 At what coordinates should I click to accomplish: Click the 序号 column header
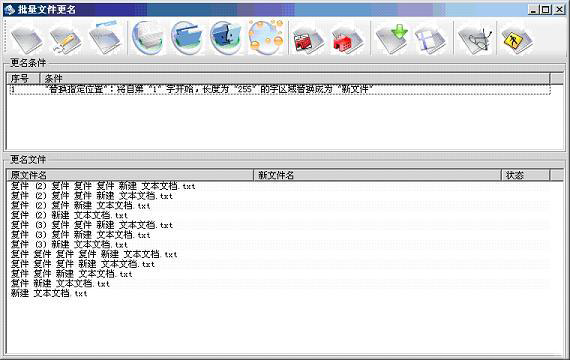click(23, 78)
